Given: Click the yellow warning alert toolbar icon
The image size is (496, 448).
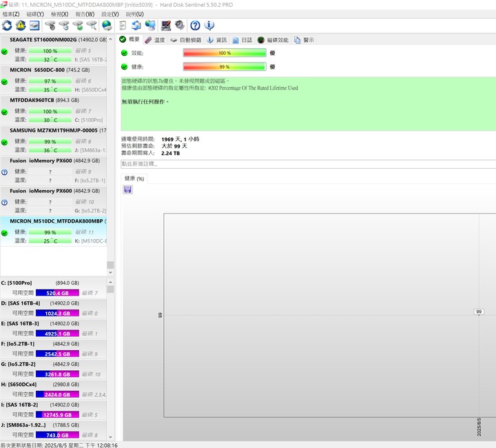Looking at the screenshot, I should pos(21,26).
